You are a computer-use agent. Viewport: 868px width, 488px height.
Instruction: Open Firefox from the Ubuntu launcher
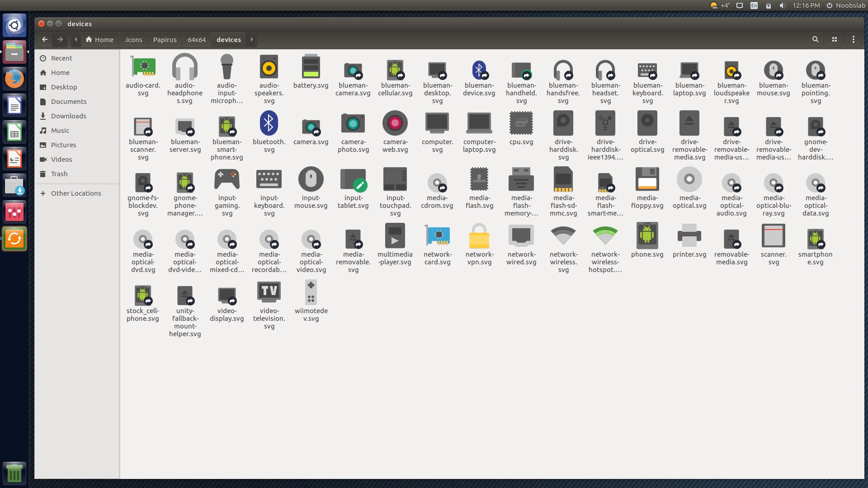coord(14,79)
